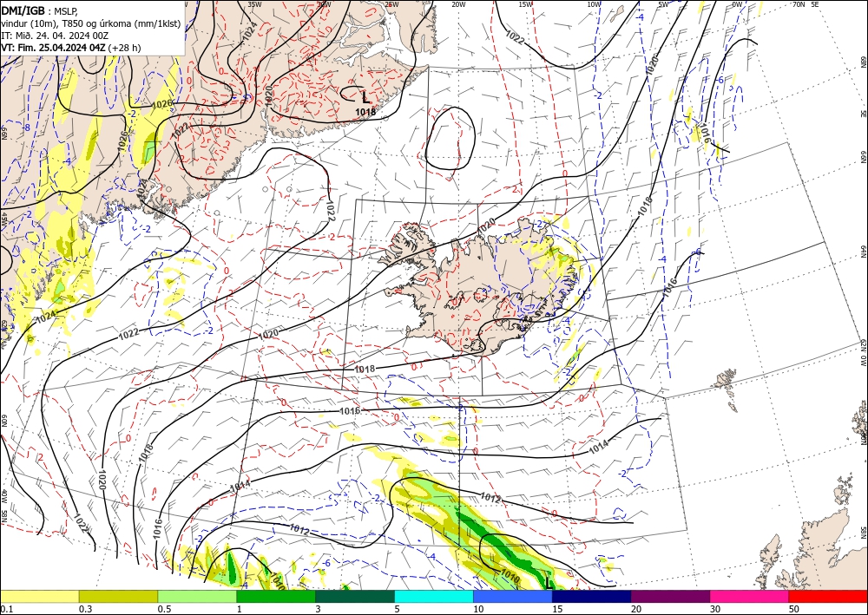Click the "70N" label at top right

799,4
